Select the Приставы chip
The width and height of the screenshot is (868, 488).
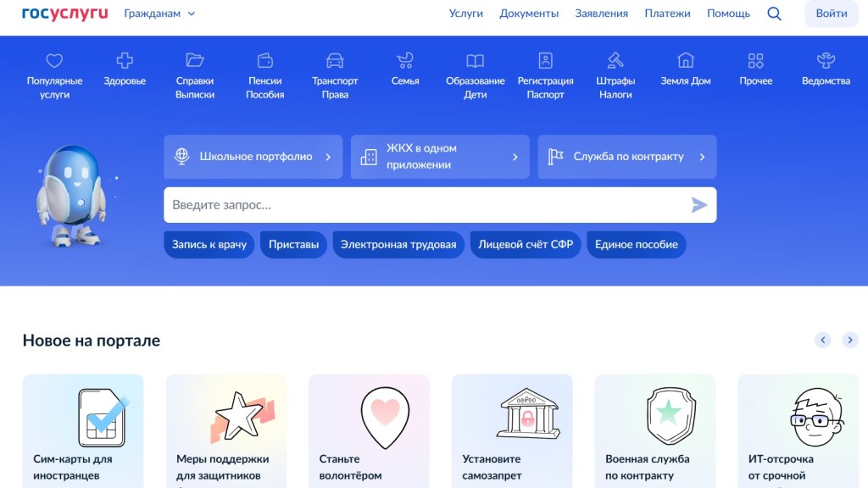293,245
